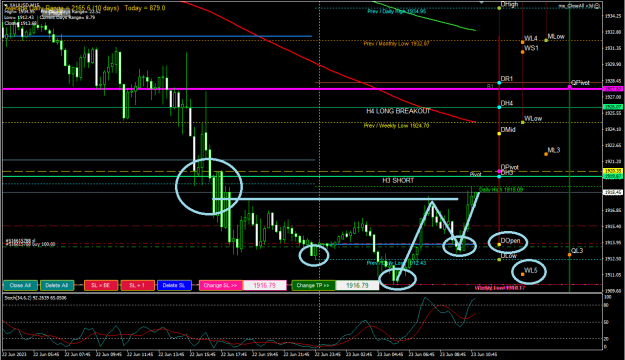Click the Prev / Monthly Low 1932.67 label

click(x=396, y=43)
